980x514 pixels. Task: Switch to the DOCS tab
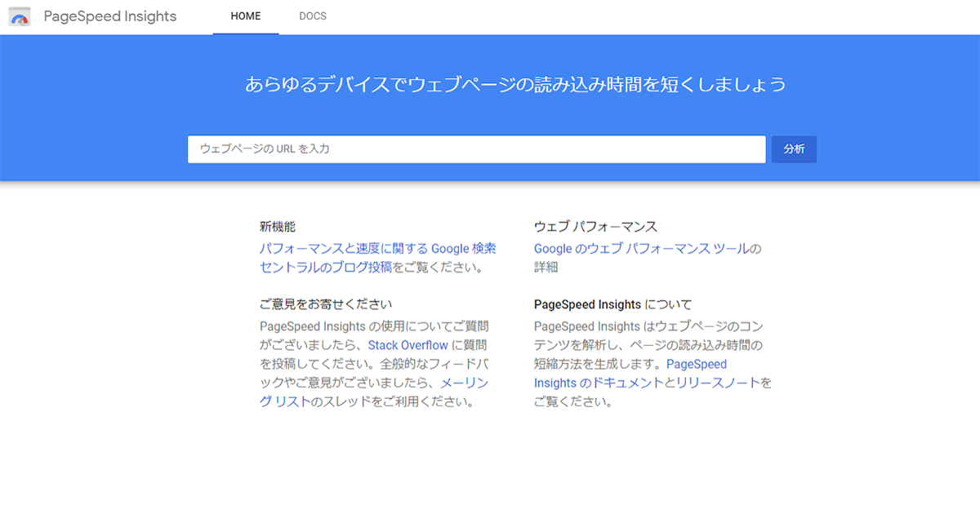pyautogui.click(x=313, y=16)
